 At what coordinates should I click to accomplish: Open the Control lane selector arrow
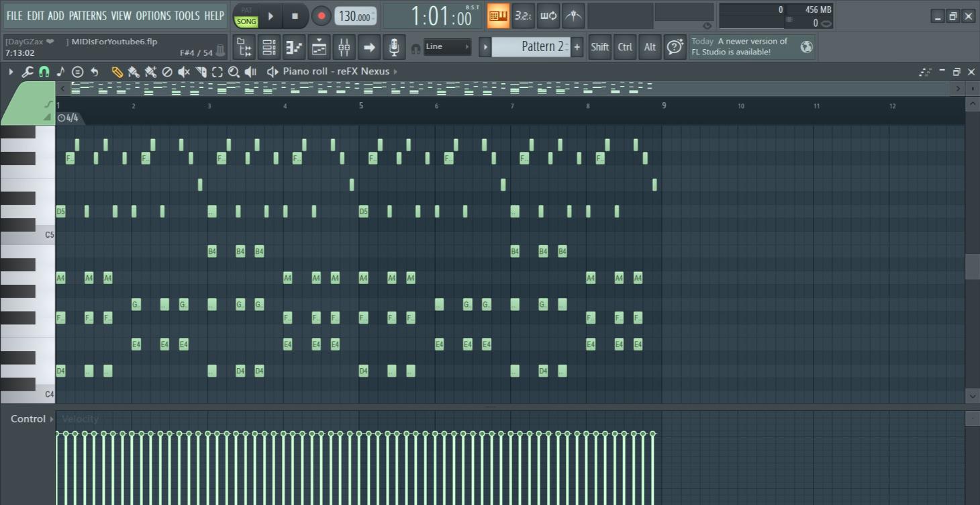pyautogui.click(x=52, y=419)
